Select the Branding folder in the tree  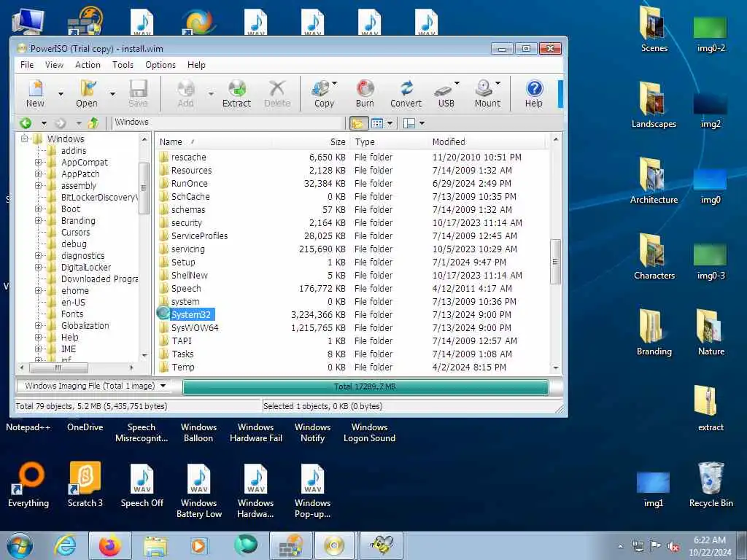(78, 221)
